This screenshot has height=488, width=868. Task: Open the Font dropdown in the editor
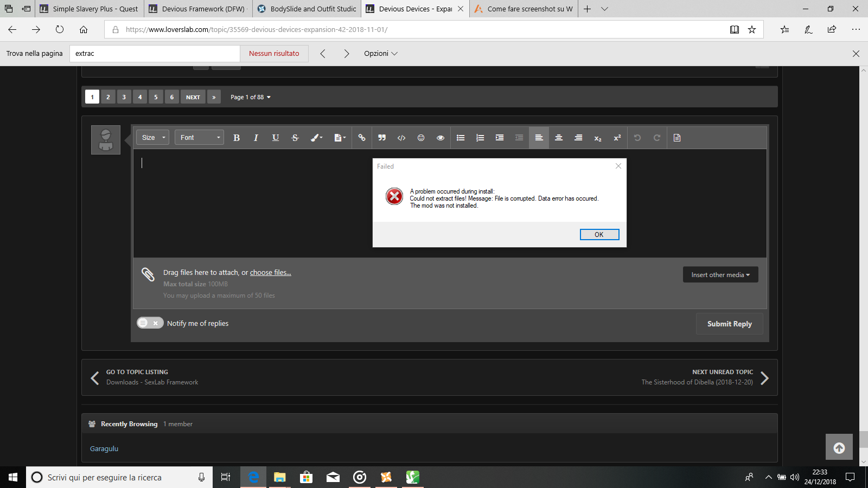(199, 138)
